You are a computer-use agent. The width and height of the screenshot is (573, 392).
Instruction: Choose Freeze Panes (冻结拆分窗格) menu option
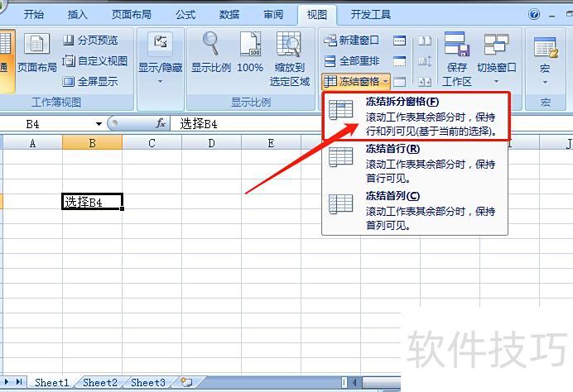tap(416, 116)
